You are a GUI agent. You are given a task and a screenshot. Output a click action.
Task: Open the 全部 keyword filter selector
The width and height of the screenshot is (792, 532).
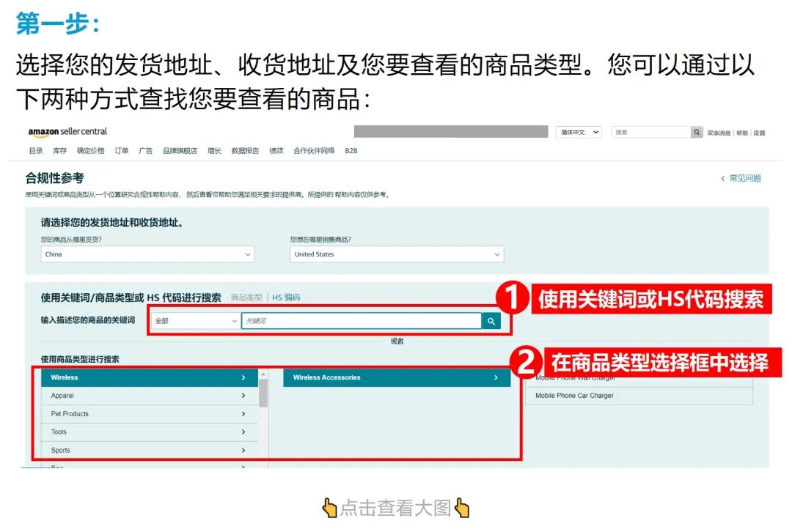point(194,321)
